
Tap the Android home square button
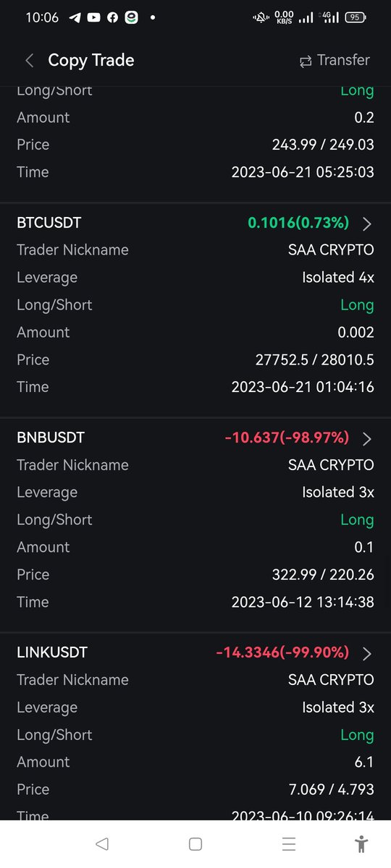195,843
